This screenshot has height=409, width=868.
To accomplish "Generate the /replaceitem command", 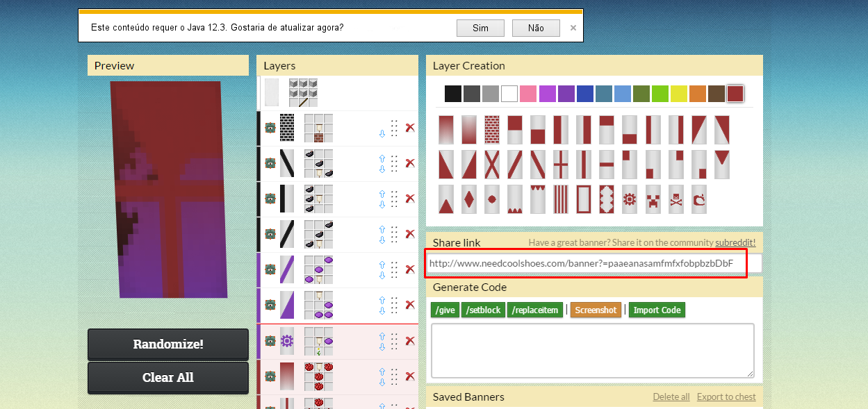I will [535, 310].
